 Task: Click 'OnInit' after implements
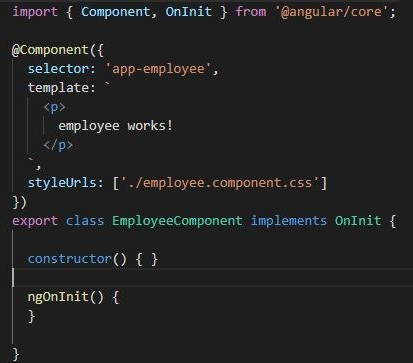click(358, 221)
